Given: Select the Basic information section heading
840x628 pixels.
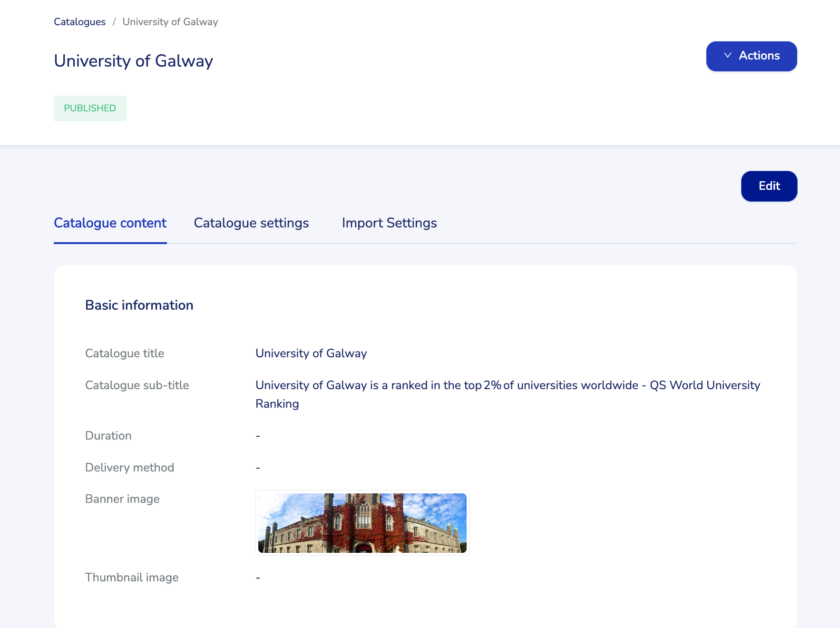Looking at the screenshot, I should click(x=139, y=305).
